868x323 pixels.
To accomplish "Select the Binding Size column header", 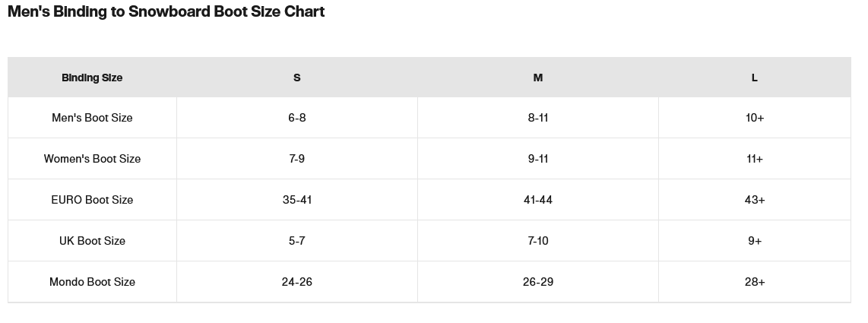I will (x=92, y=78).
